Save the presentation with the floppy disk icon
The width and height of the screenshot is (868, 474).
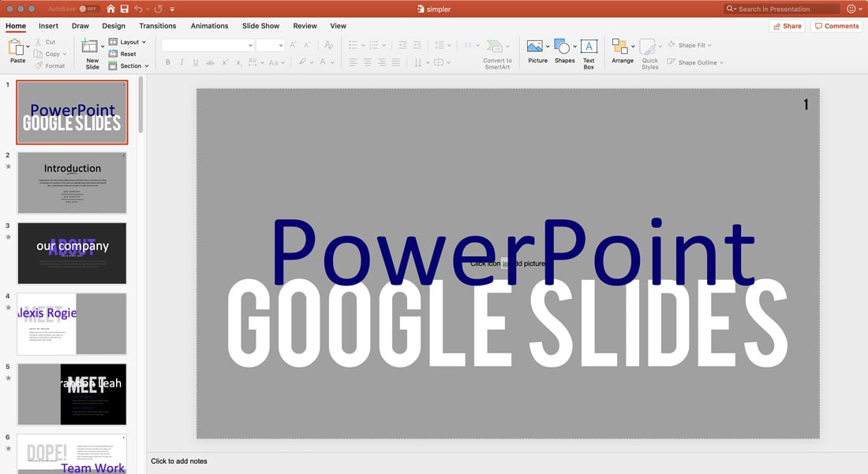click(125, 9)
